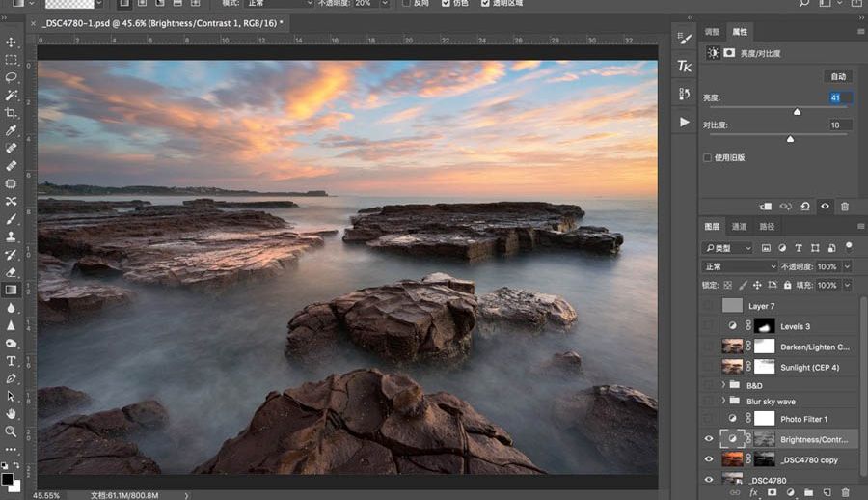Open the options bar 模式 mode dropdown

pyautogui.click(x=280, y=3)
